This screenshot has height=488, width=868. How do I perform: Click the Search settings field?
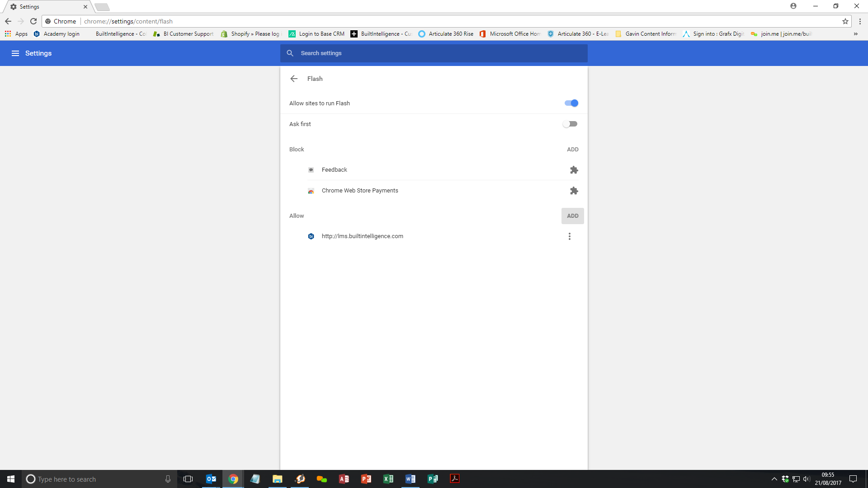[x=434, y=53]
